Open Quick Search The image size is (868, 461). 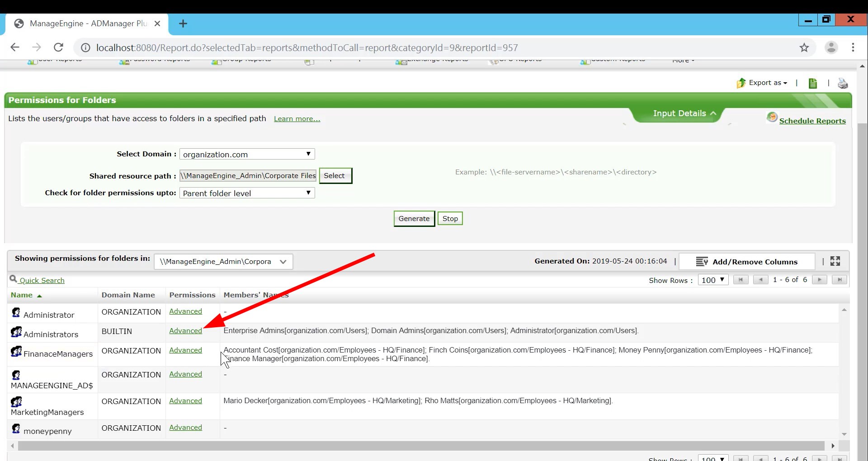(x=42, y=280)
